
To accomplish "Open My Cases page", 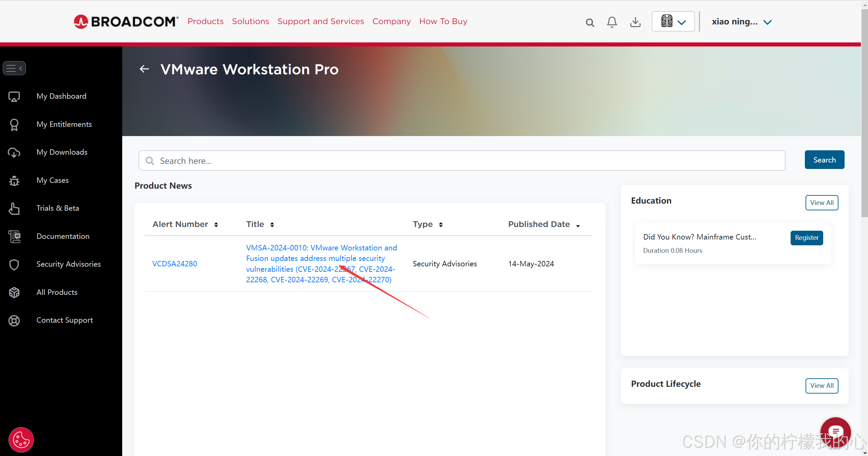I will tap(53, 180).
